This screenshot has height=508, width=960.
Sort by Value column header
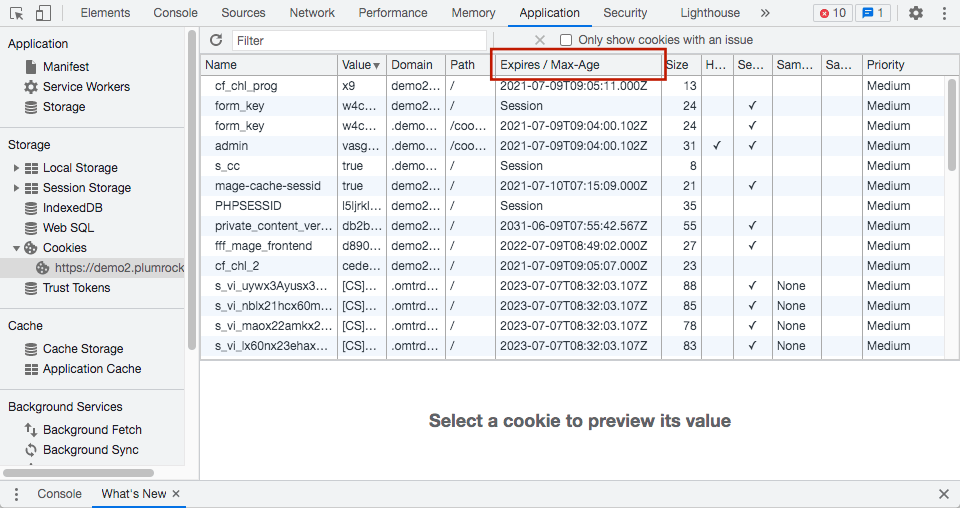pos(361,65)
